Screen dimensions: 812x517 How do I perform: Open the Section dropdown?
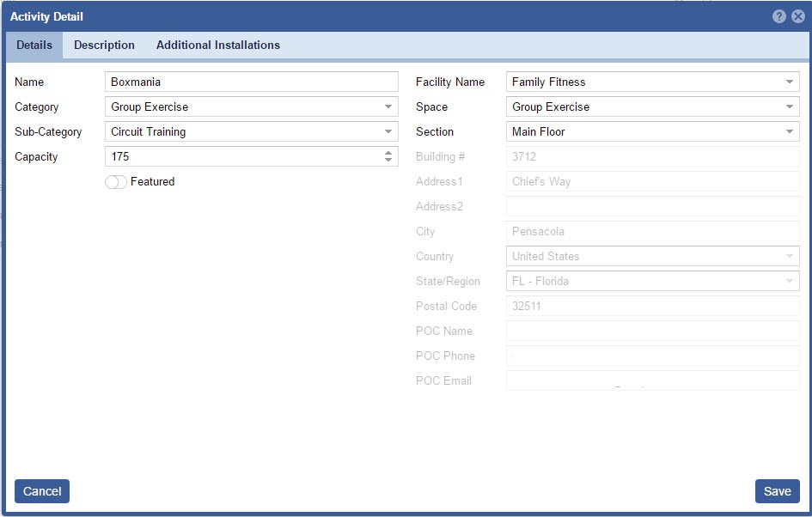789,132
